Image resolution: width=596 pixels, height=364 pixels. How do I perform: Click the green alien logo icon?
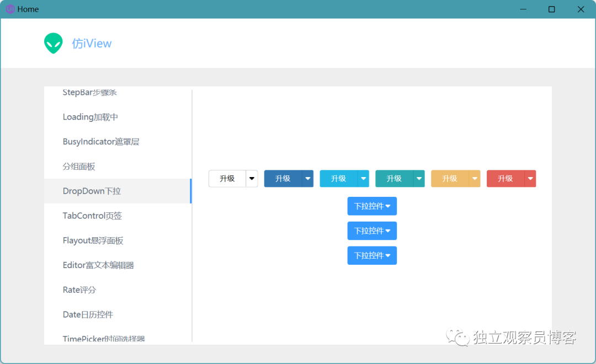53,44
